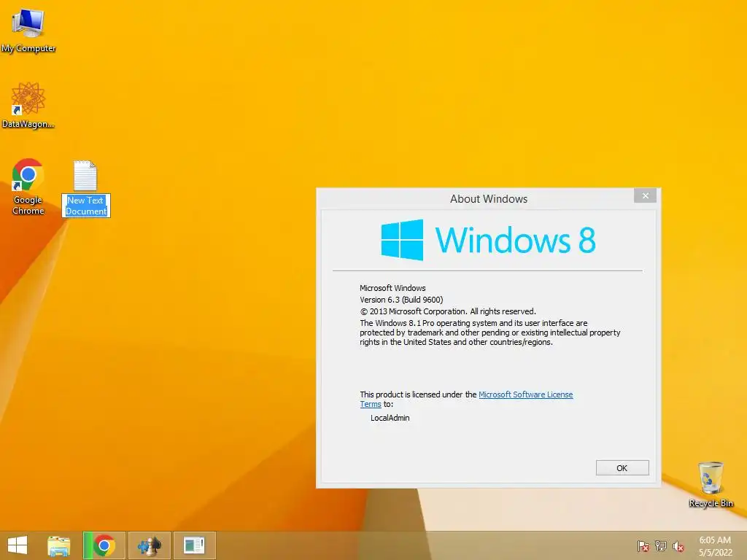Viewport: 747px width, 560px height.
Task: Click the About Windows title bar text
Action: point(489,199)
